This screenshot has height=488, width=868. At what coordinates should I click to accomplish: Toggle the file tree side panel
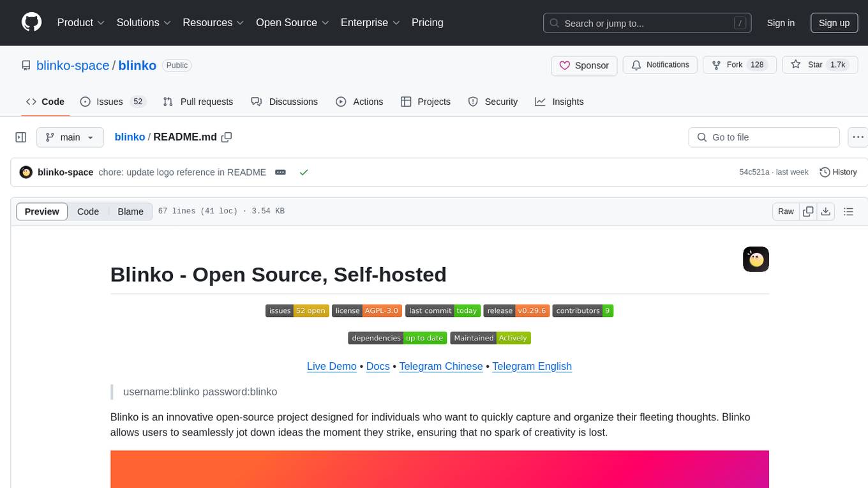click(20, 137)
